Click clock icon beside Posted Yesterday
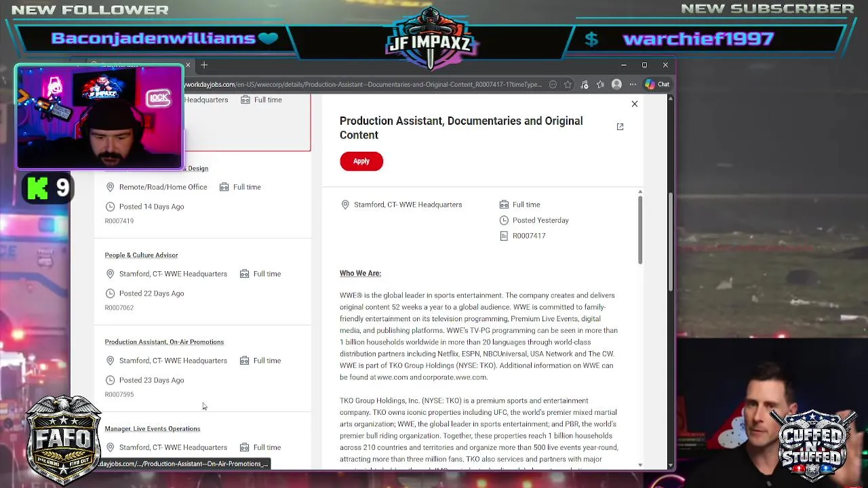This screenshot has width=868, height=488. (504, 220)
